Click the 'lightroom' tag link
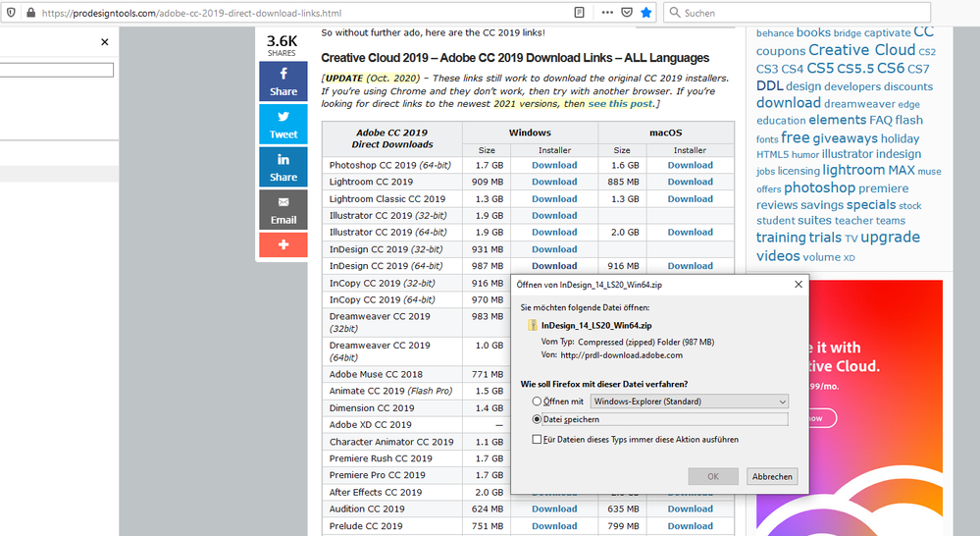The width and height of the screenshot is (980, 536). [853, 170]
